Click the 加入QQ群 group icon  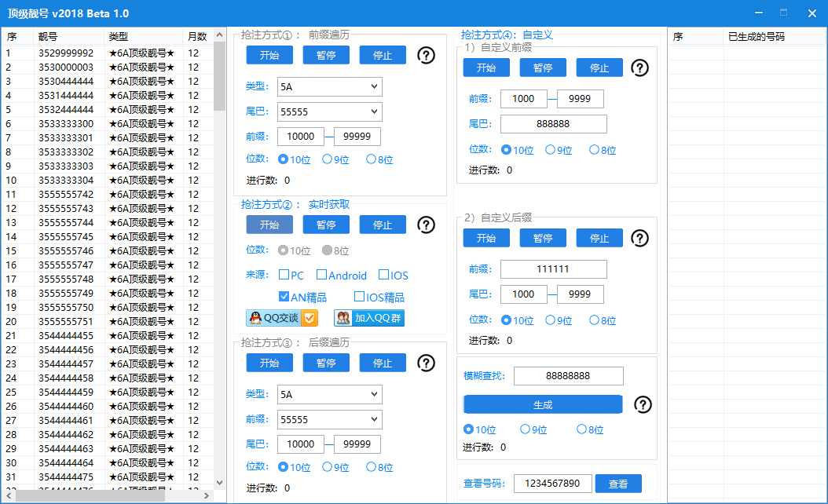click(x=344, y=318)
